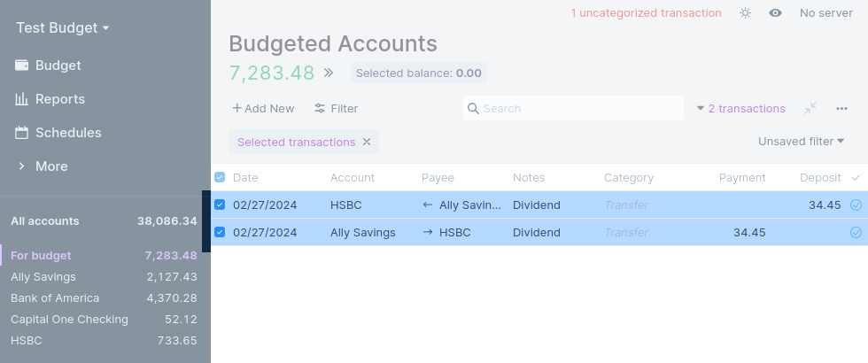Toggle the light/dark theme sun icon
This screenshot has width=868, height=363.
click(x=746, y=13)
